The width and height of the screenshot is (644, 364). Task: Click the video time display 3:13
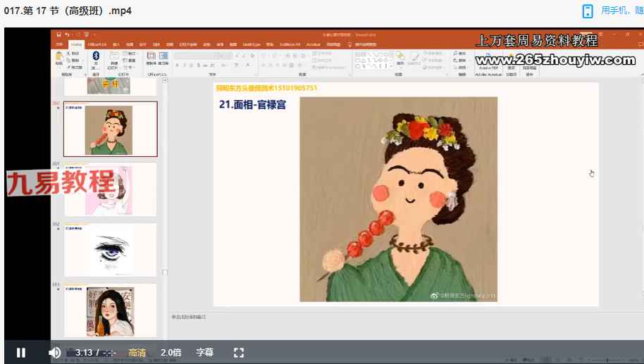point(84,353)
